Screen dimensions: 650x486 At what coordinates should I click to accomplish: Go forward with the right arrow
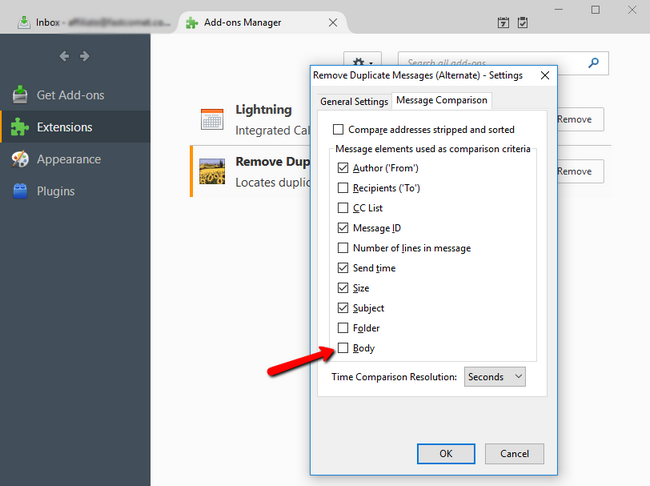click(x=85, y=56)
